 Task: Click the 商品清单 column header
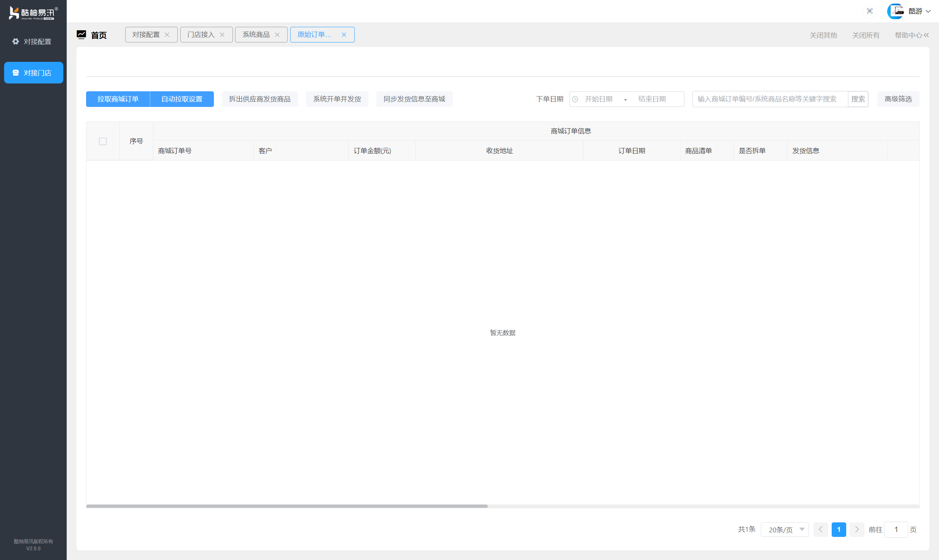[707, 151]
